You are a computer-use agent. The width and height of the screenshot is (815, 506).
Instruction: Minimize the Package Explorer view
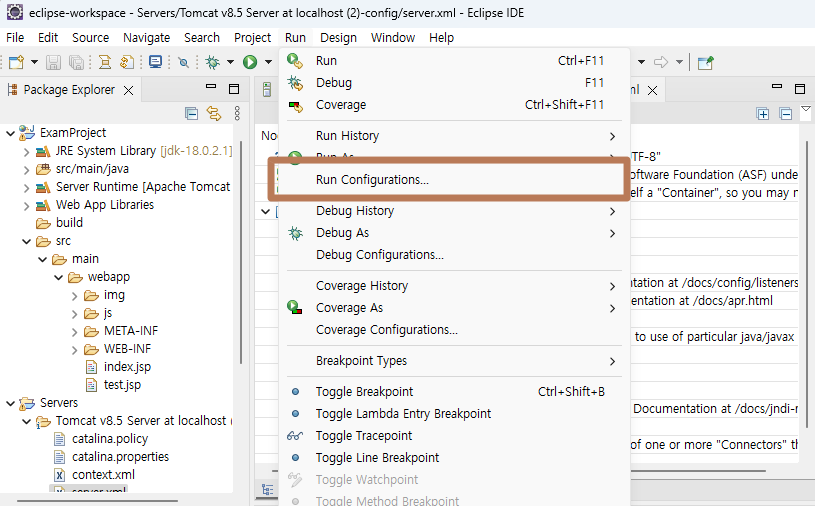point(211,87)
